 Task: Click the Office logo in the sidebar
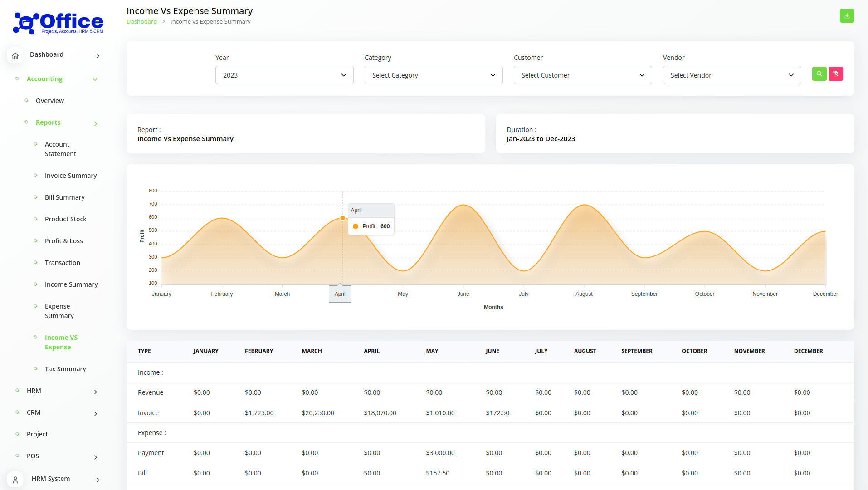59,23
